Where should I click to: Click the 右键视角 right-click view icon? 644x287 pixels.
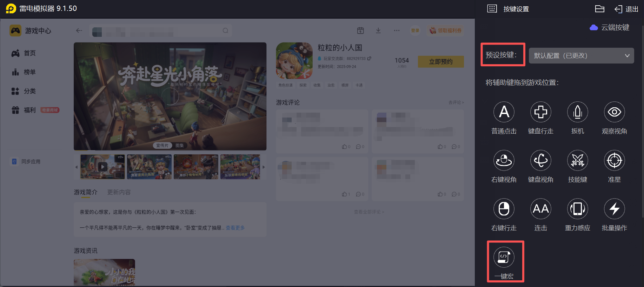[x=504, y=160]
